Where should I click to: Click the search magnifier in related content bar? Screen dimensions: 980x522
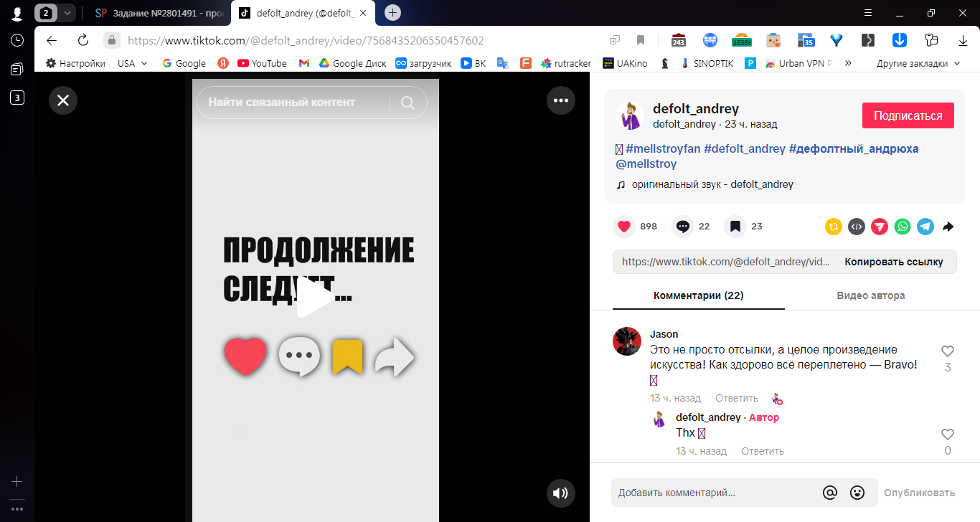(407, 103)
